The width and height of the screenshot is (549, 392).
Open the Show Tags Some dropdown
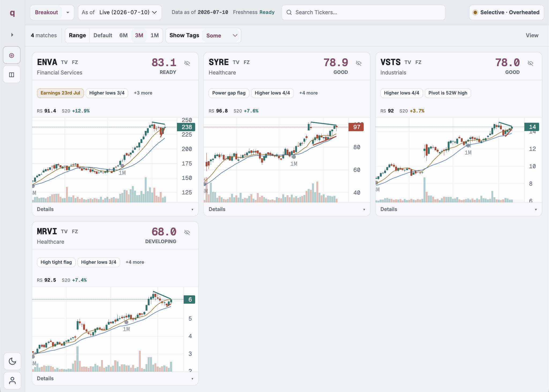[x=221, y=35]
